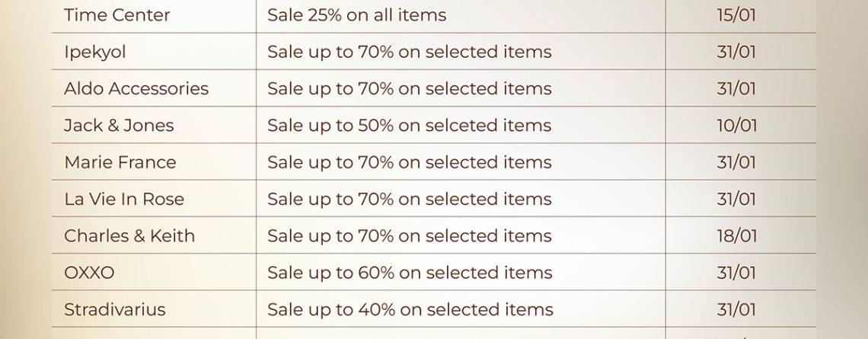
Task: Click the end date in the Stradivarius row
Action: 736,309
